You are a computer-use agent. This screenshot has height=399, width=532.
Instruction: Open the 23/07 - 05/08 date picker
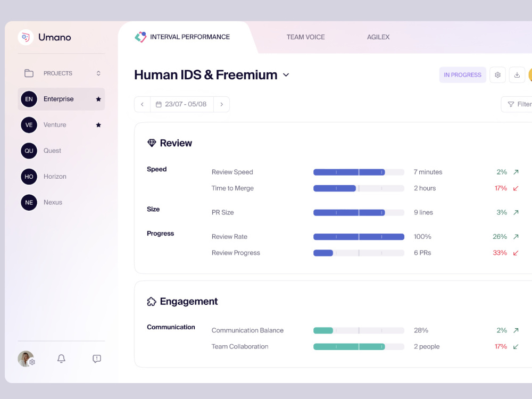[x=182, y=104]
